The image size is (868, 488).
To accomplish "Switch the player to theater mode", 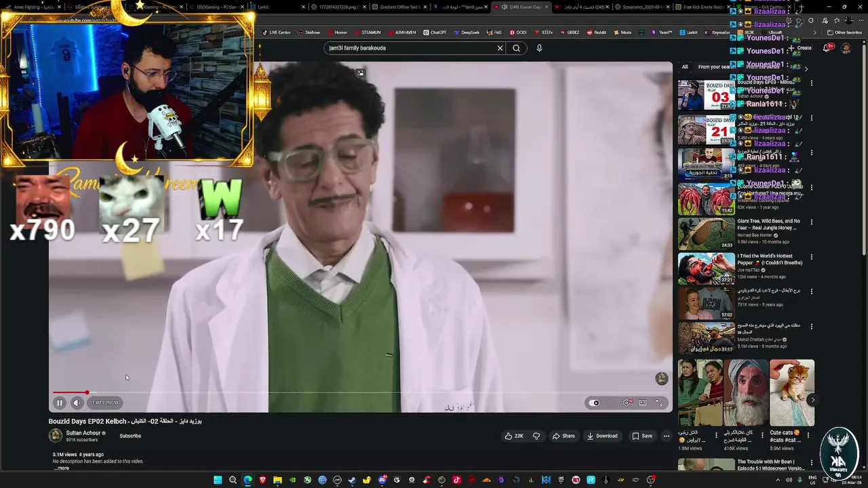I will [x=643, y=403].
